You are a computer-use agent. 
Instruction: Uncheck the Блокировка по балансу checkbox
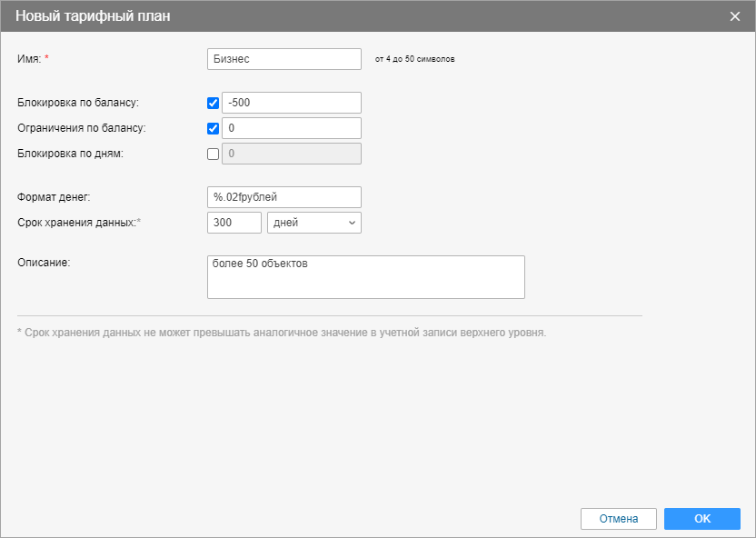click(214, 103)
